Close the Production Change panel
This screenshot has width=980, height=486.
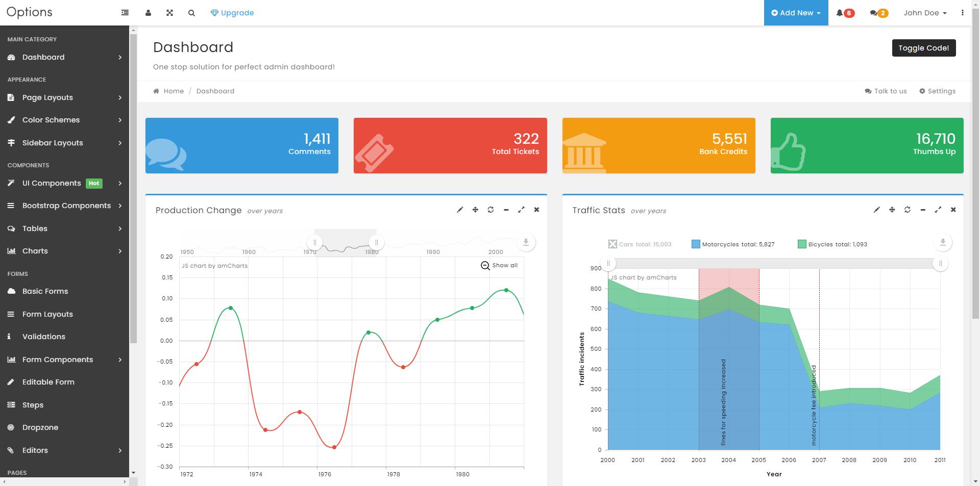(536, 210)
